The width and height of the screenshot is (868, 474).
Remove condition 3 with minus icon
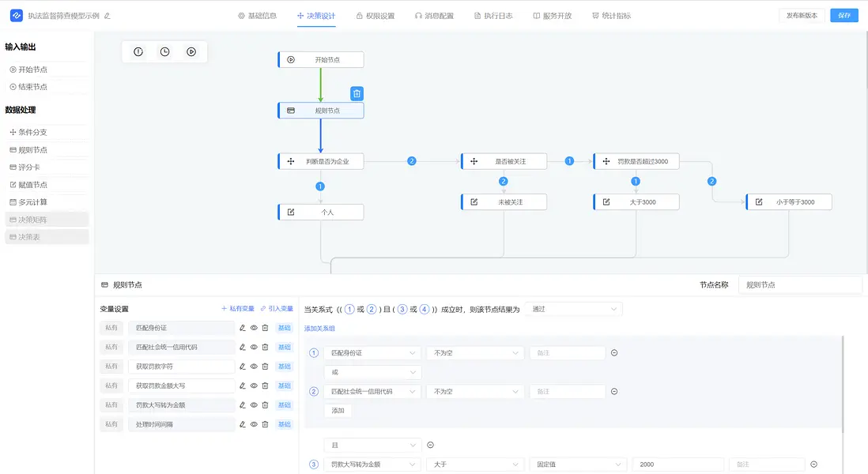point(813,465)
